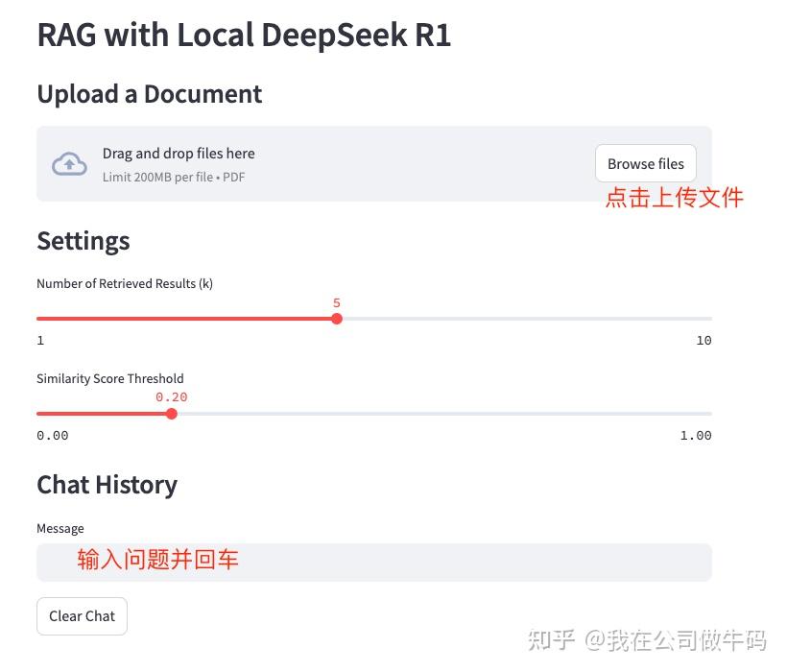The image size is (787, 672).
Task: Grab the Number of Retrieved Results slider handle
Action: (x=337, y=318)
